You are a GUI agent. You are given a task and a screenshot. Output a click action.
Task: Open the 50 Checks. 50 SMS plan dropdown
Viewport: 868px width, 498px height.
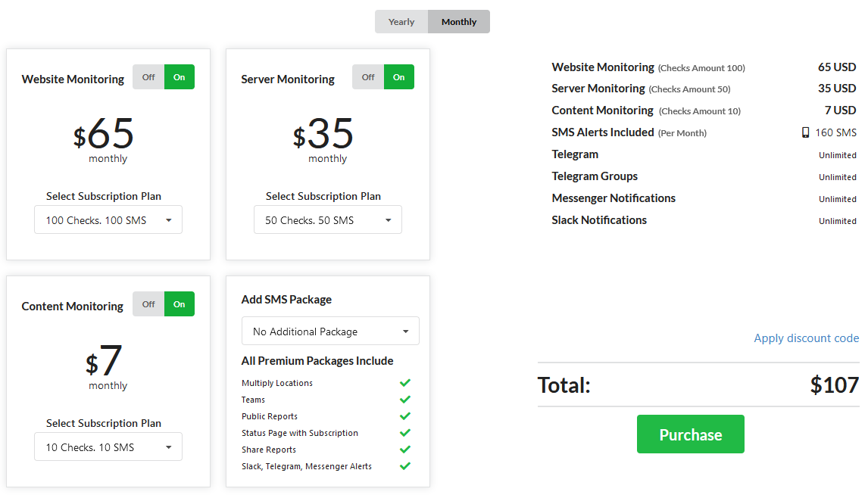pos(328,219)
